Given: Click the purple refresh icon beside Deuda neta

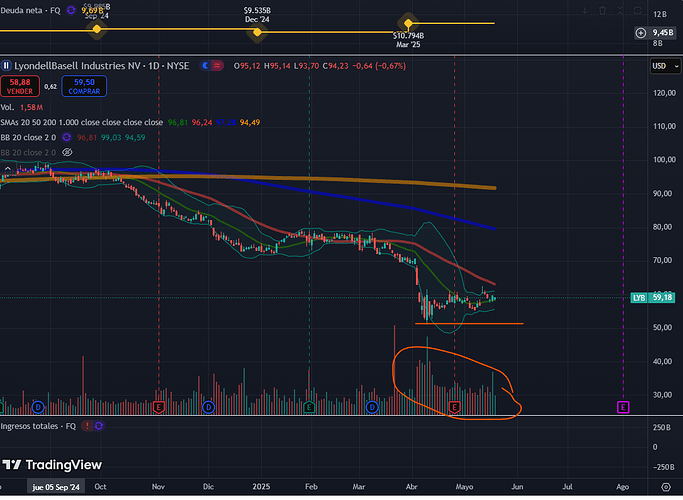Looking at the screenshot, I should tap(71, 10).
